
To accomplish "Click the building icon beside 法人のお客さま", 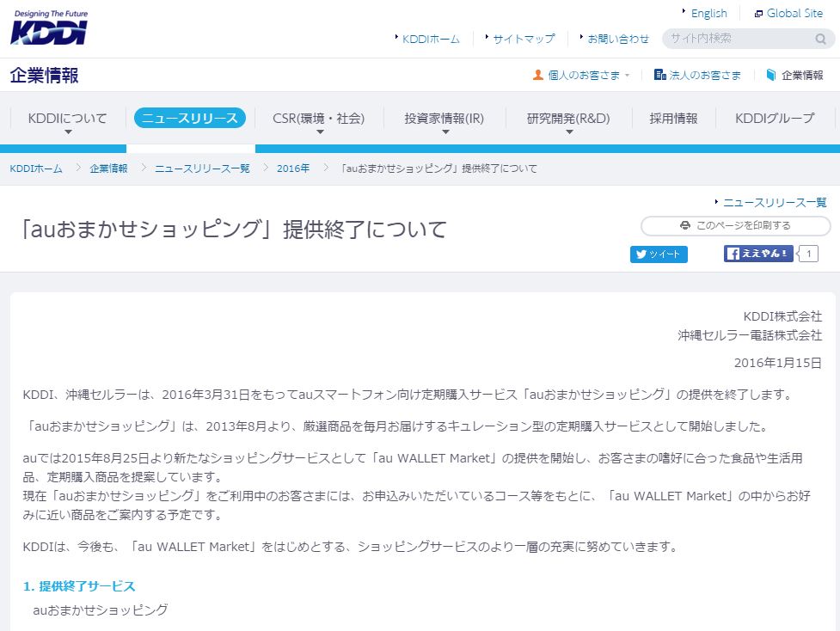I will point(659,75).
